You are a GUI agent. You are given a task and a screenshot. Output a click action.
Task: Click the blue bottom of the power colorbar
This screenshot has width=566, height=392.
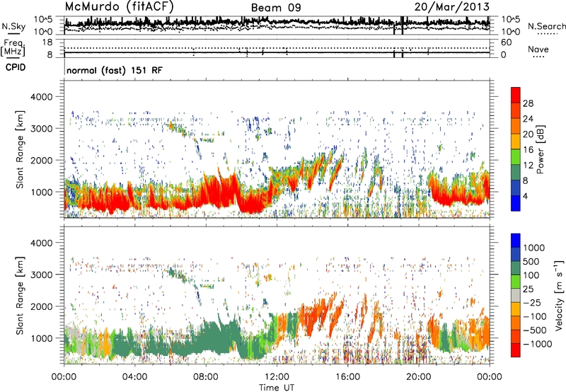click(516, 203)
